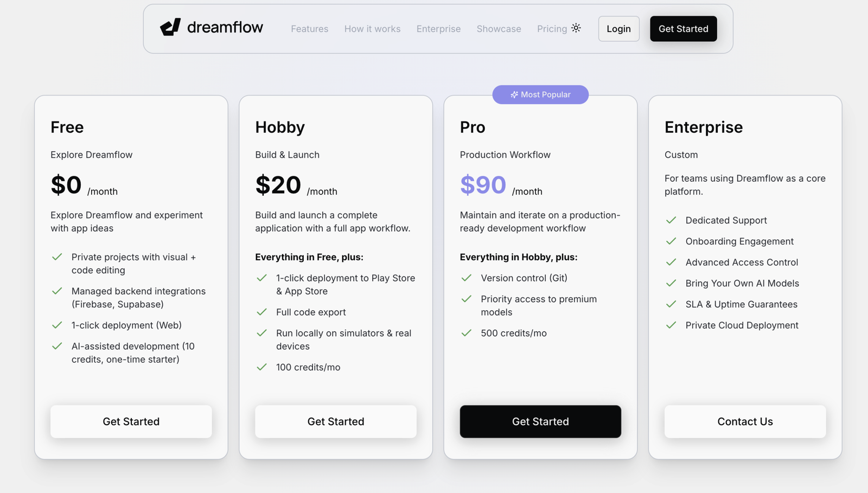
Task: Select Get Started on the Hobby plan
Action: pos(336,421)
